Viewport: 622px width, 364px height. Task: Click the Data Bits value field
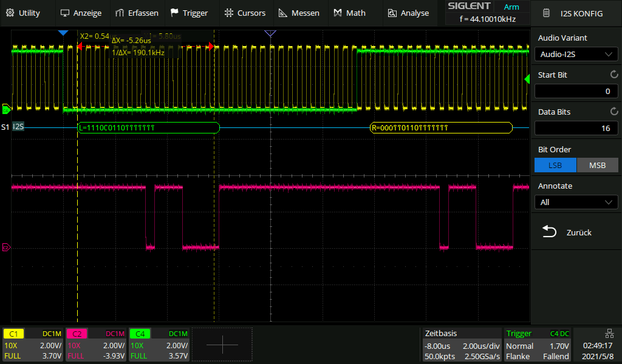pos(576,129)
